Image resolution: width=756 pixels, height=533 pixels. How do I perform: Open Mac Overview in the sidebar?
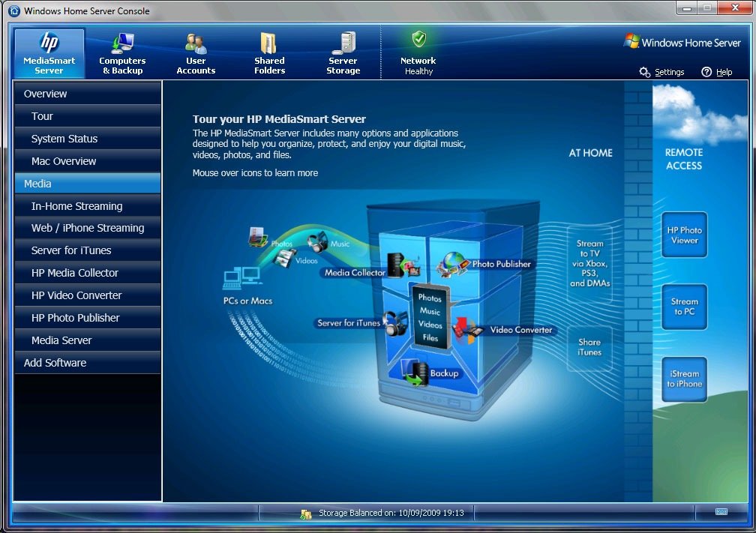(x=88, y=161)
